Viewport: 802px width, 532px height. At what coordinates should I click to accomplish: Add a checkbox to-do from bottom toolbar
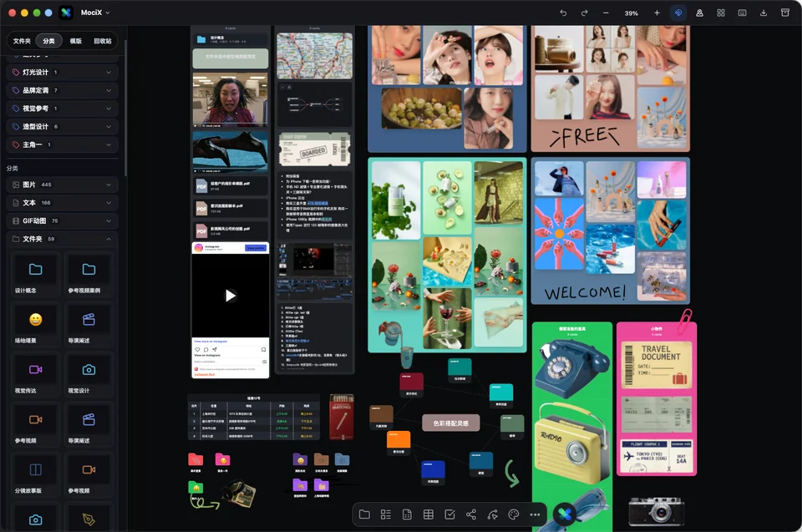coord(449,514)
